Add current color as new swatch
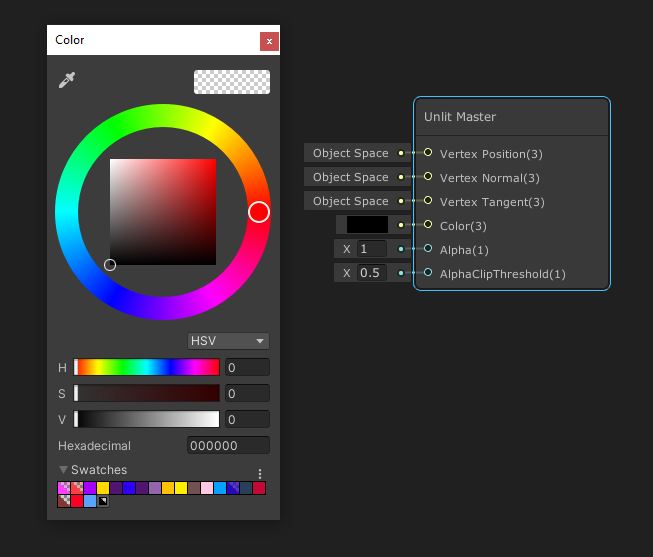This screenshot has width=653, height=557. [103, 501]
